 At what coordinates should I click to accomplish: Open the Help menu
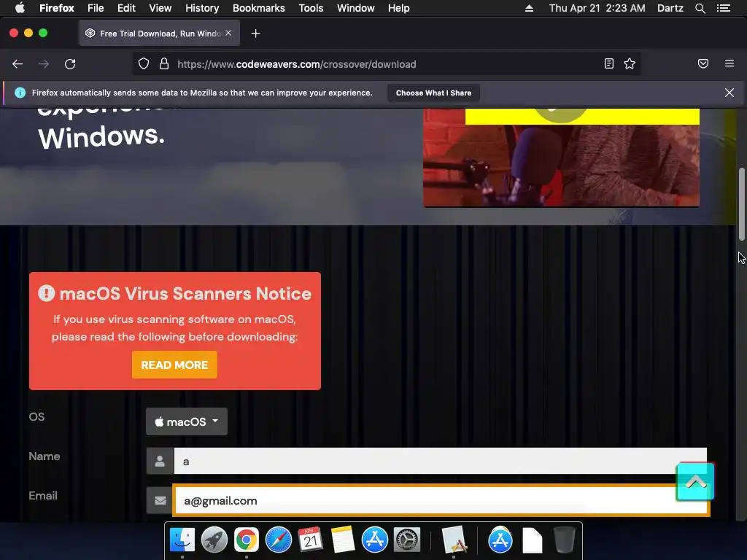tap(399, 8)
